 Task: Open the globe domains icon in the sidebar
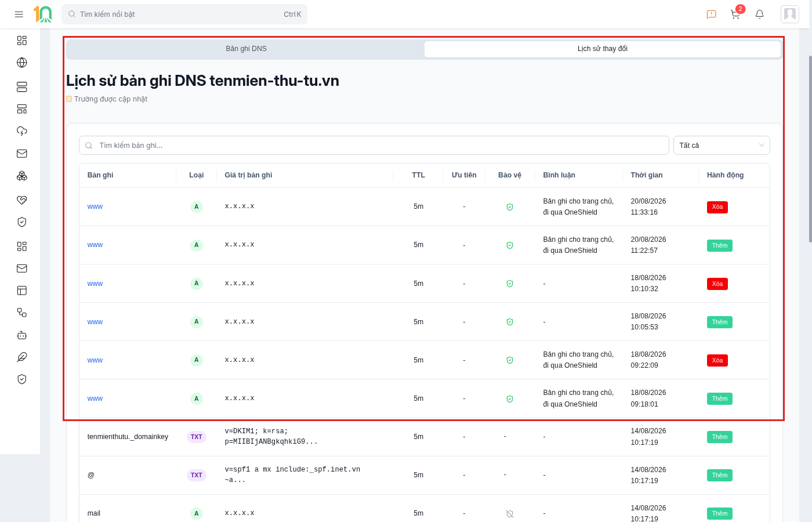pos(22,63)
